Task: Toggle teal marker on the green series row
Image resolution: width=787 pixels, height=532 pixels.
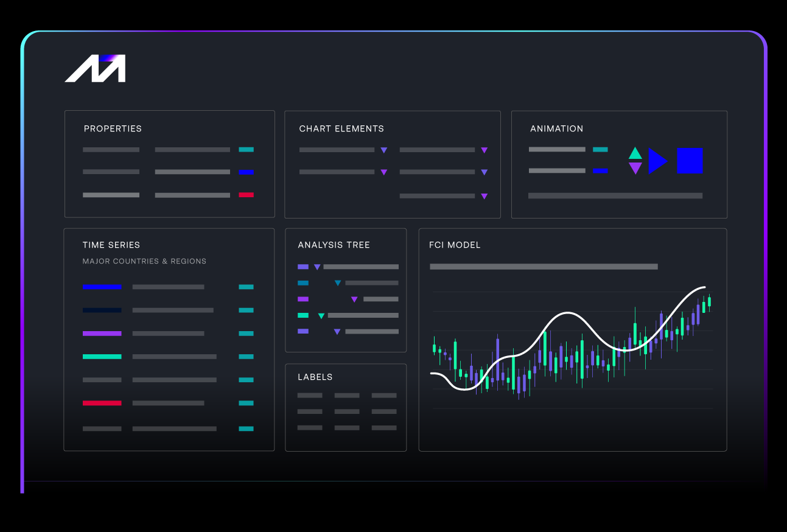Action: 246,357
